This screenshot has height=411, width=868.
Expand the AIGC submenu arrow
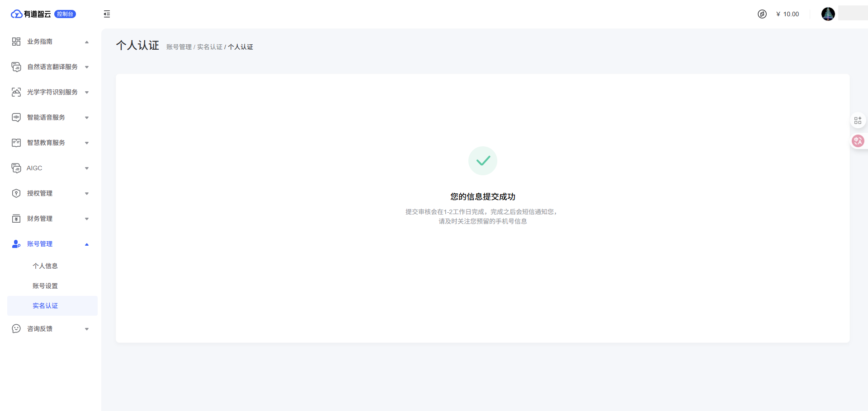click(x=87, y=168)
